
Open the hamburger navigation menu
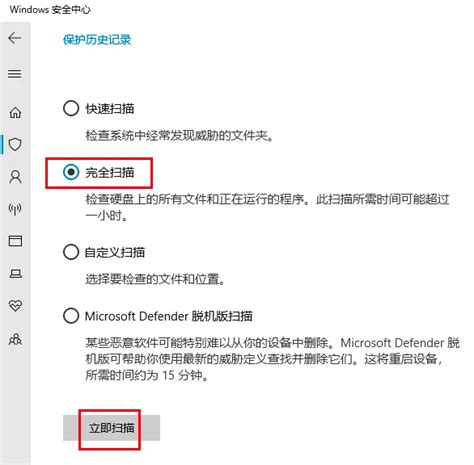point(15,74)
